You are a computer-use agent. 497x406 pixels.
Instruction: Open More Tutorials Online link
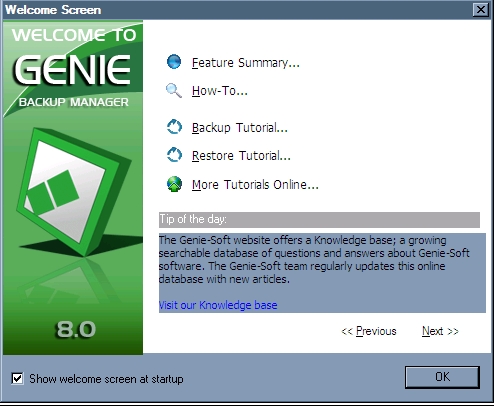[255, 185]
